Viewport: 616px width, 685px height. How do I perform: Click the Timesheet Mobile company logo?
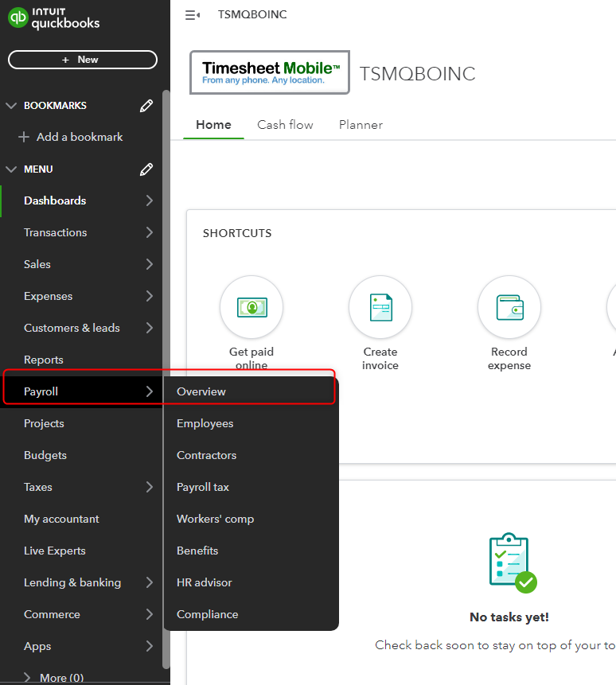coord(270,72)
